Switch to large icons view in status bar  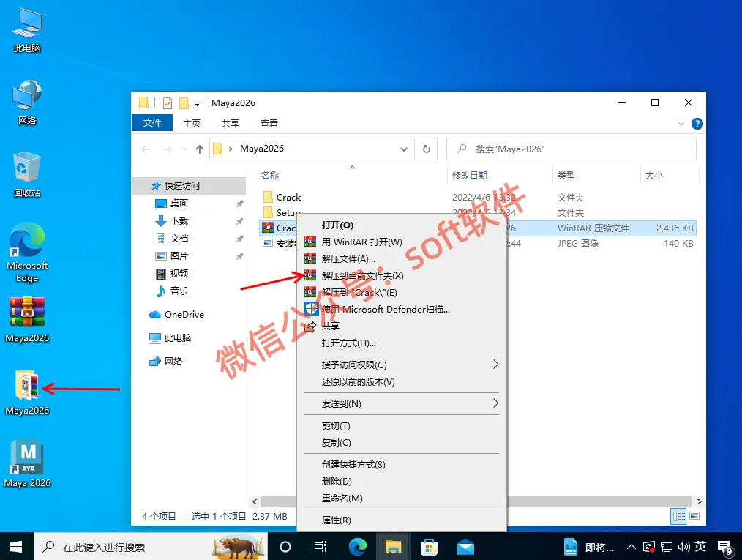click(x=694, y=516)
